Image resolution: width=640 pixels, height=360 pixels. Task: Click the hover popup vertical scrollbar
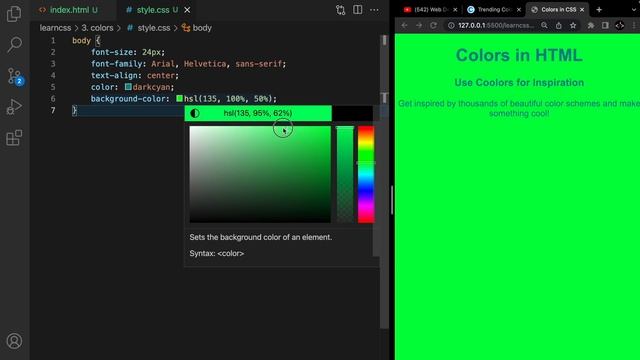pos(376,181)
